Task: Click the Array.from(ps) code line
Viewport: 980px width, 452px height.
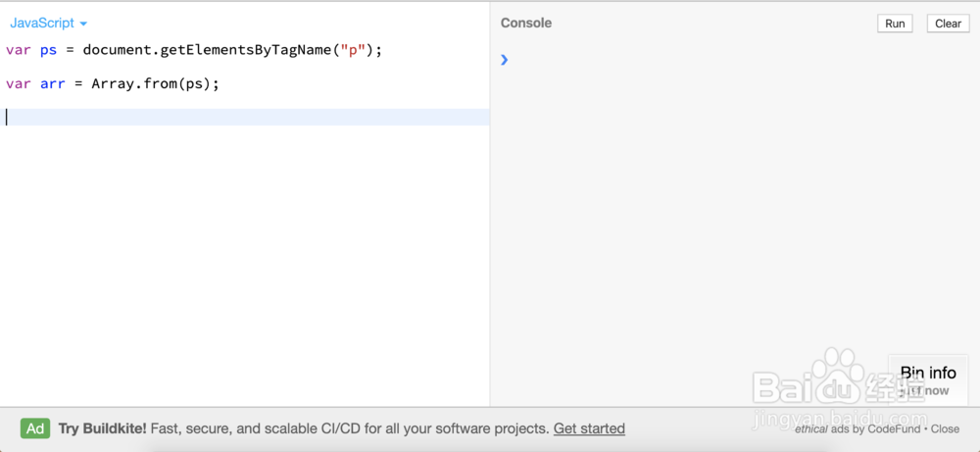Action: point(113,83)
